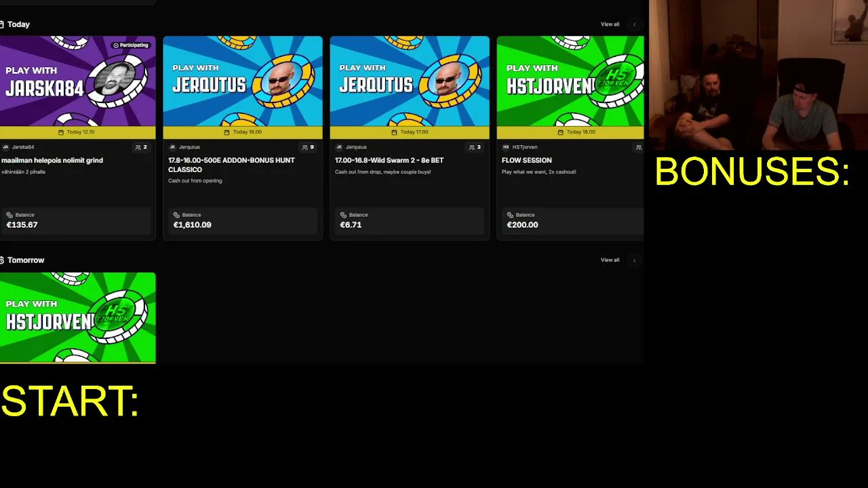Image resolution: width=868 pixels, height=488 pixels.
Task: Click the €6.71 balance value
Action: [x=351, y=225]
